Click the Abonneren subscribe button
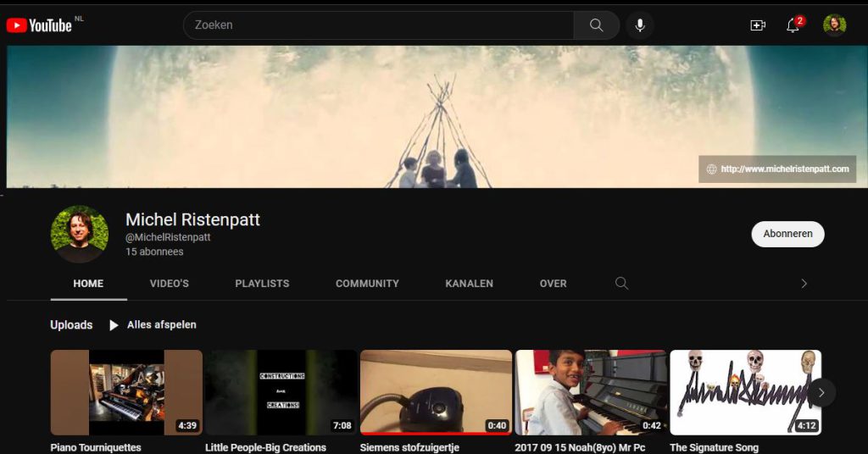Image resolution: width=868 pixels, height=454 pixels. (787, 234)
